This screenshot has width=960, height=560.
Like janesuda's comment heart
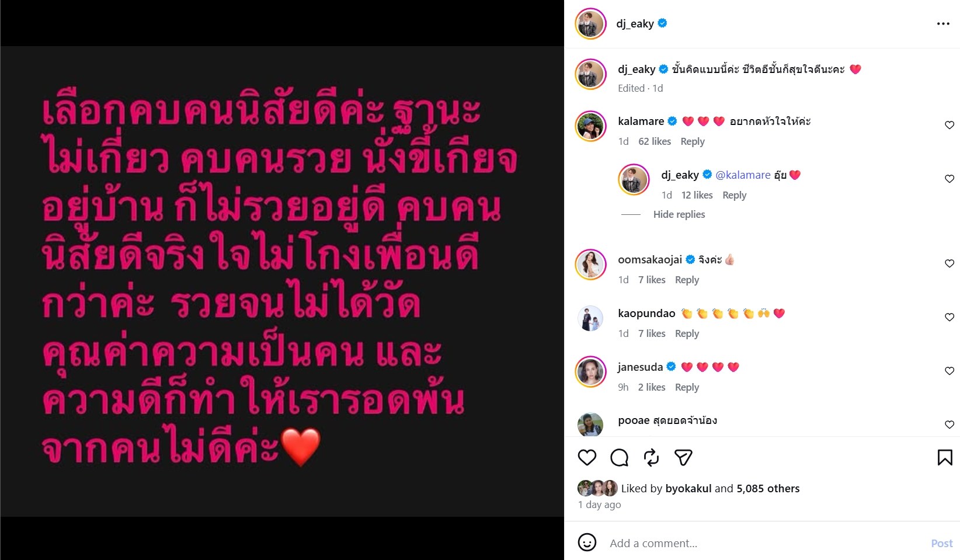point(949,371)
